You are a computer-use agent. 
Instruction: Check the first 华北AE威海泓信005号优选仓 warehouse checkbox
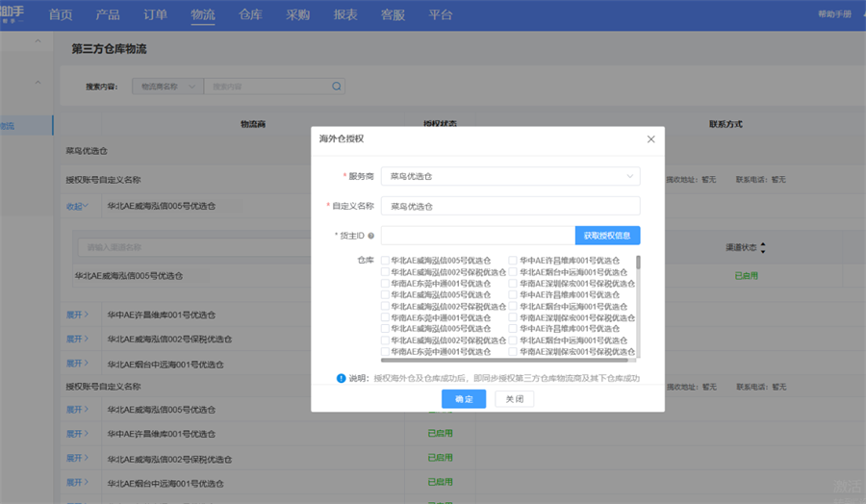coord(385,261)
